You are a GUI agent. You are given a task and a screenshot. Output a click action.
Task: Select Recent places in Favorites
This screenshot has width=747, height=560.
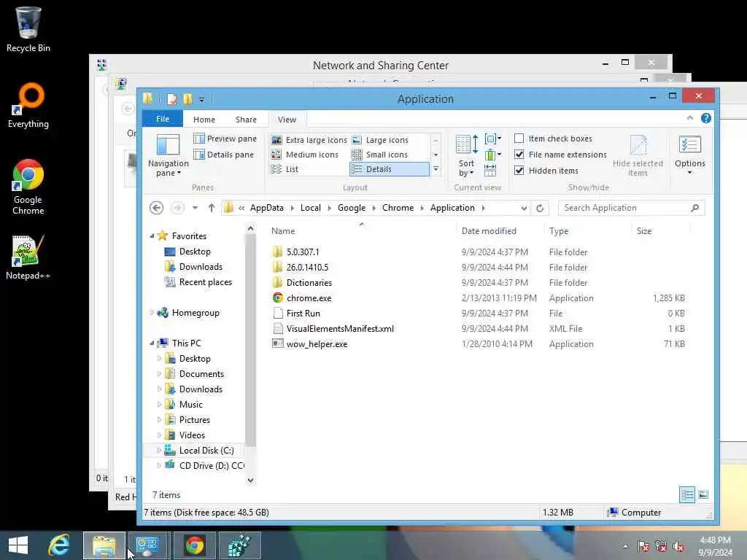(x=205, y=282)
